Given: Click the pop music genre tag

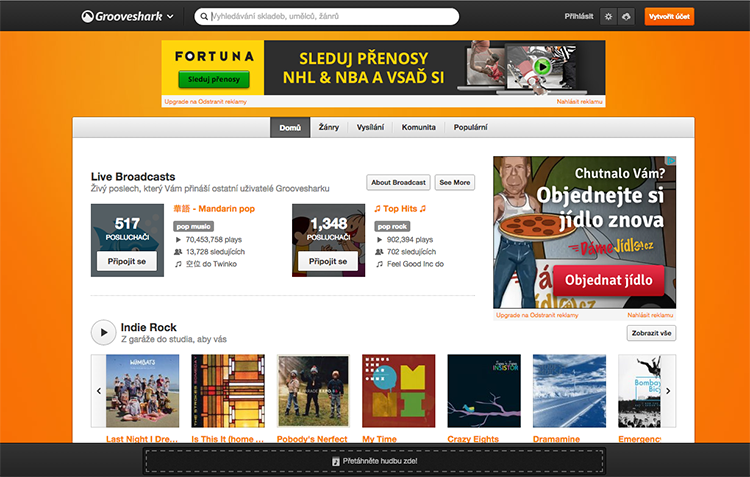Looking at the screenshot, I should click(x=193, y=226).
